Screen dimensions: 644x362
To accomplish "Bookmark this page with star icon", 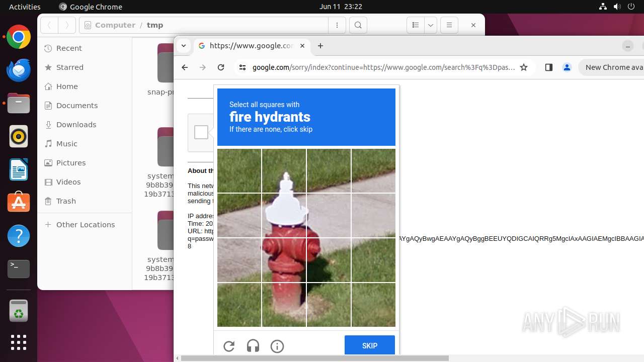I will coord(524,67).
